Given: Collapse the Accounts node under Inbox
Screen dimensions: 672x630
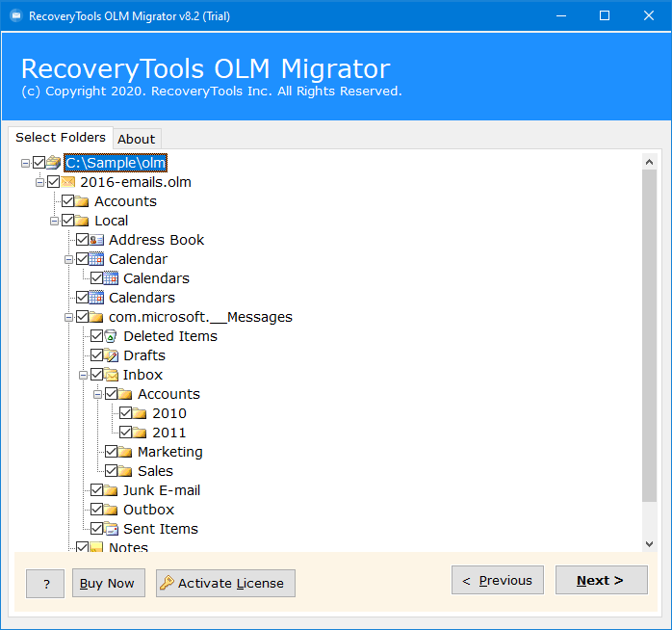Looking at the screenshot, I should point(97,394).
